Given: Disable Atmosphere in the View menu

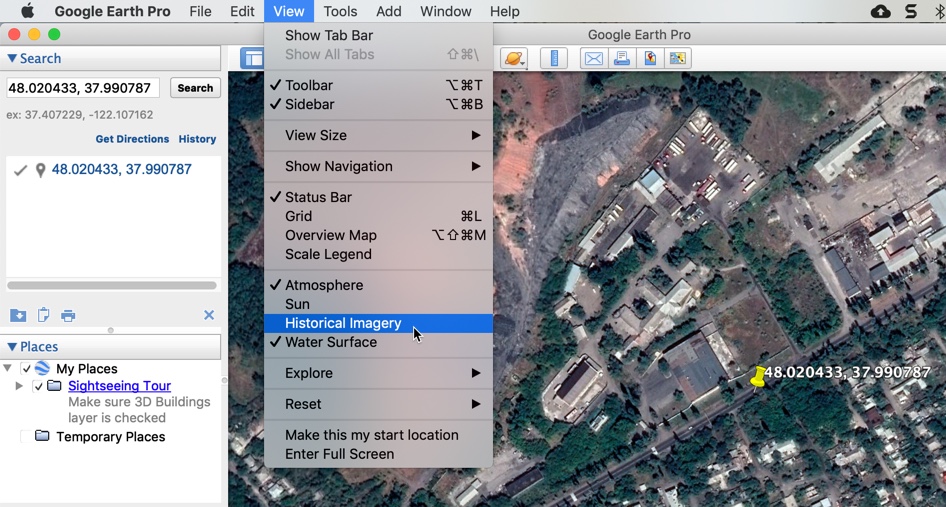Looking at the screenshot, I should pyautogui.click(x=378, y=285).
